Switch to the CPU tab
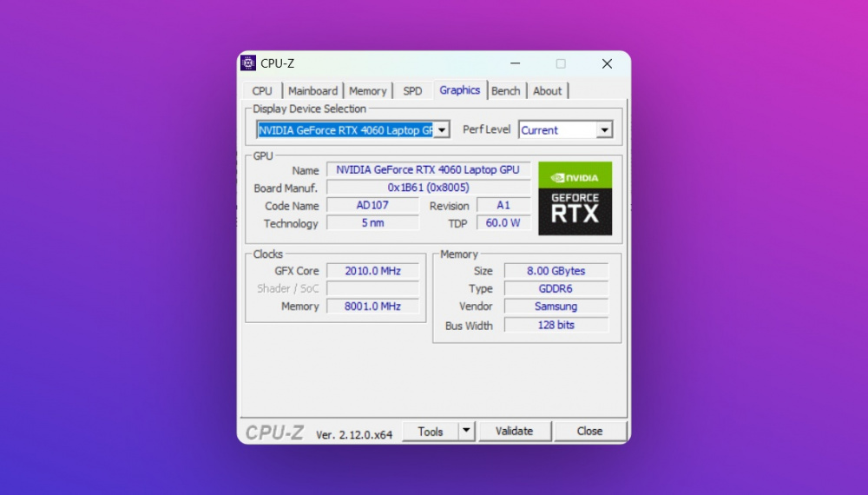868x495 pixels. (x=262, y=91)
